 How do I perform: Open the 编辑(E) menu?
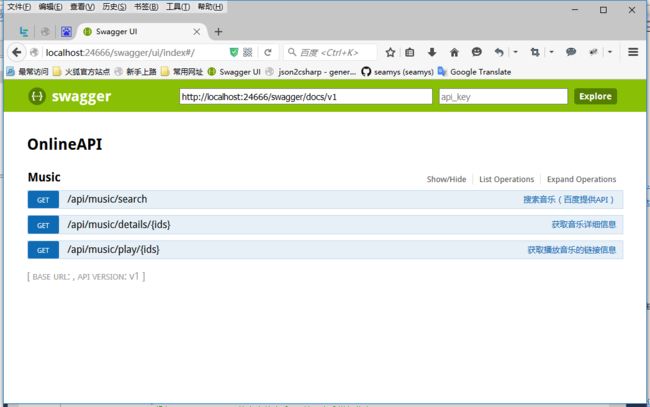click(x=50, y=7)
